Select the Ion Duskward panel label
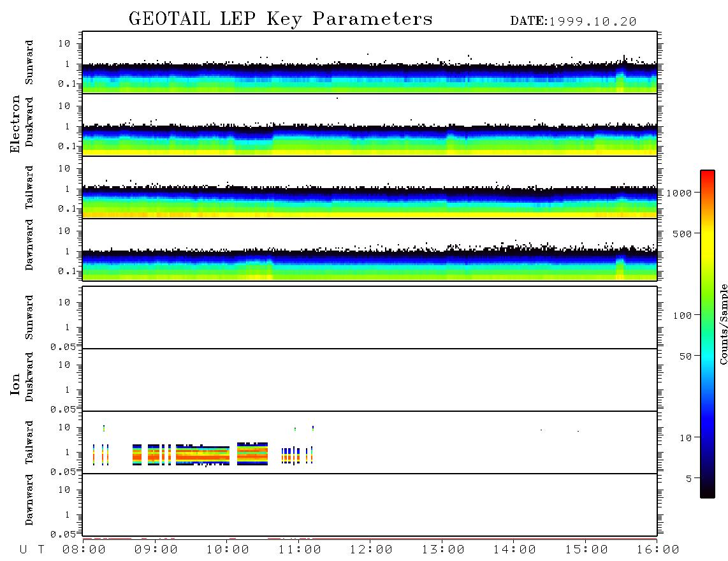728x561 pixels. [29, 377]
